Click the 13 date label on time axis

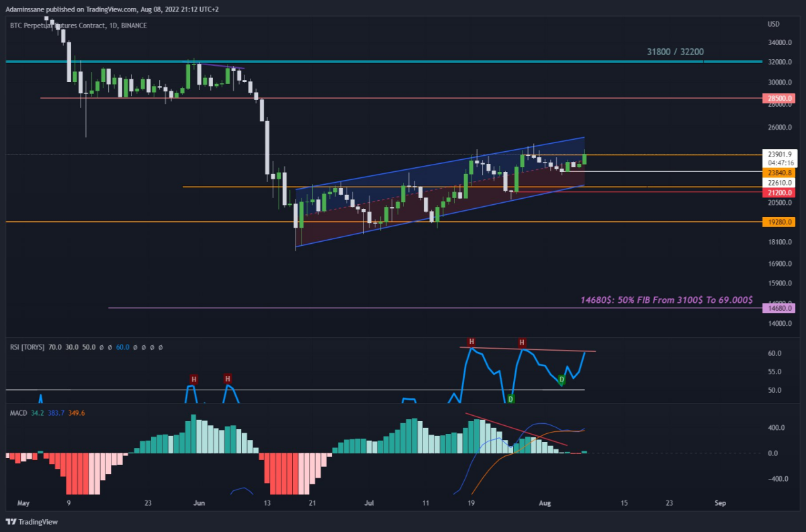[267, 502]
